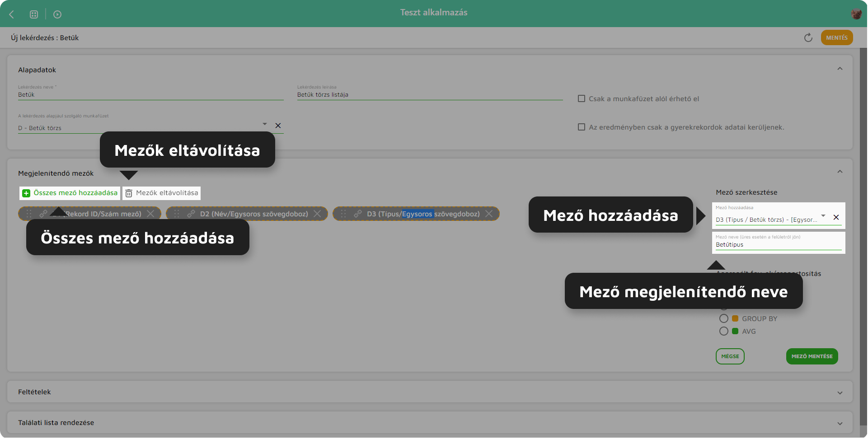Select the GROUP BY radio button

click(724, 318)
